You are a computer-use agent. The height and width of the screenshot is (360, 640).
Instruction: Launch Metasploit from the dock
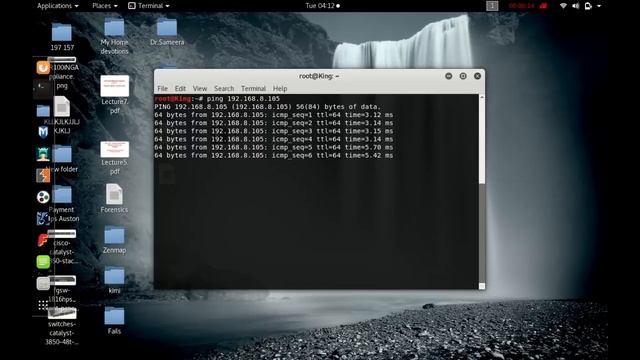click(x=43, y=132)
